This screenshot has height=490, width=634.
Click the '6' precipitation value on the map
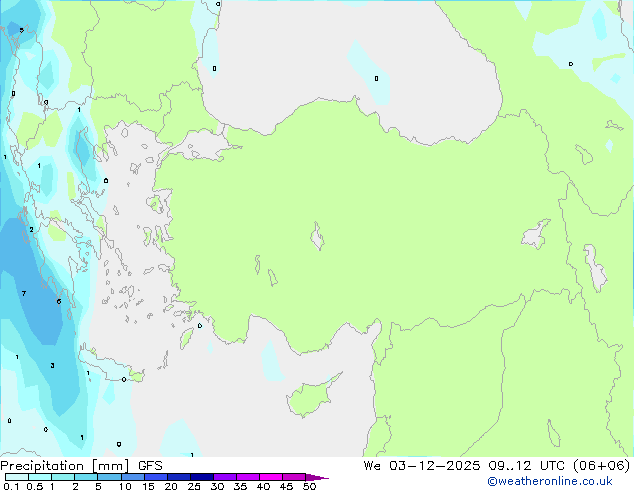click(59, 302)
